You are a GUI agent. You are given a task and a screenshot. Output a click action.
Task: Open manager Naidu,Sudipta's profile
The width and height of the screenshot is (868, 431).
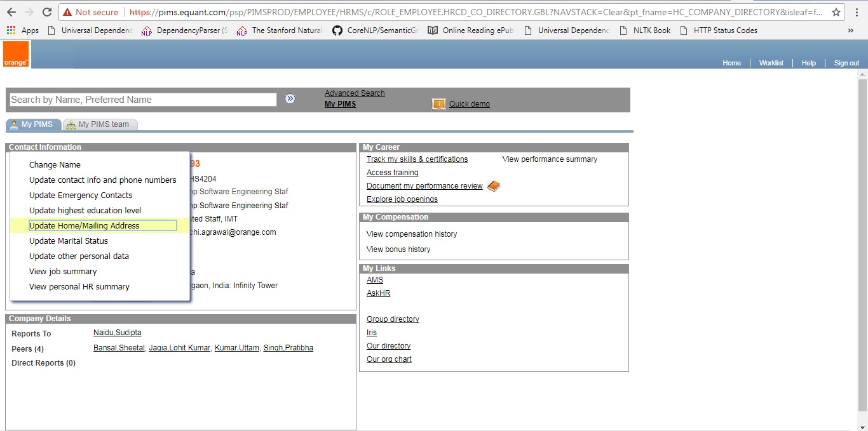117,333
